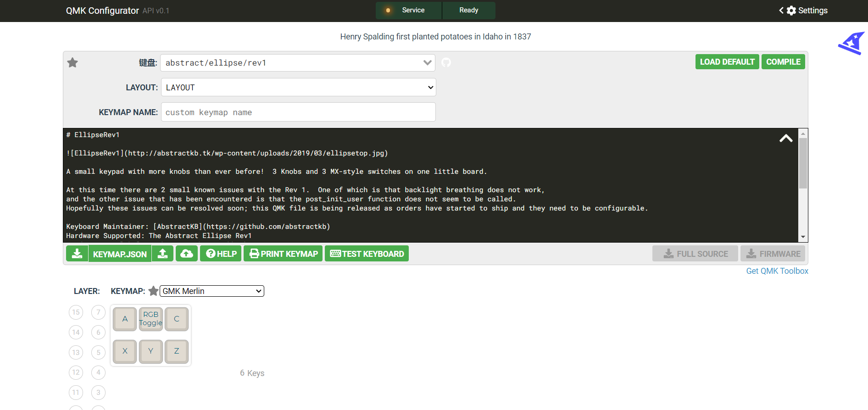Select the RGB Toggle key

pyautogui.click(x=150, y=319)
